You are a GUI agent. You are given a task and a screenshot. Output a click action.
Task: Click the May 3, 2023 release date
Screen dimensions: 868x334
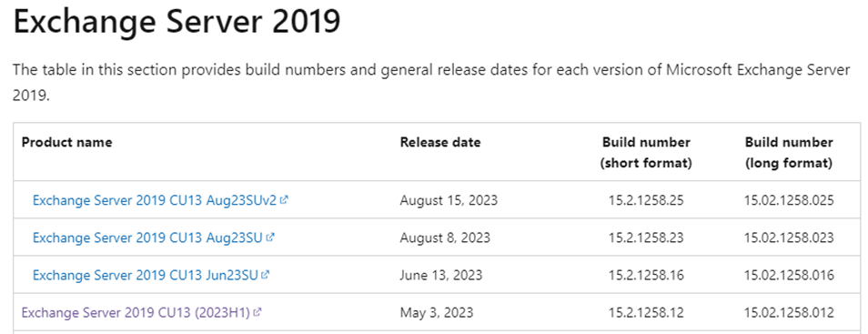(437, 312)
